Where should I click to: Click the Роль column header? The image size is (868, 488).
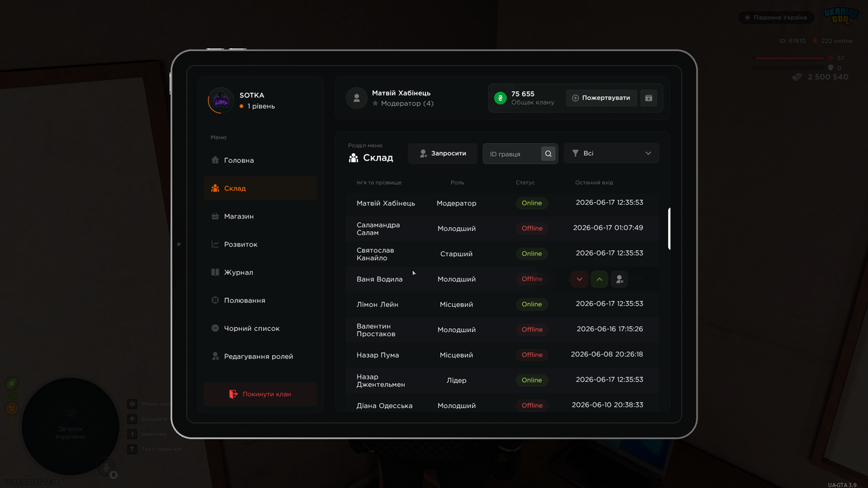coord(457,182)
